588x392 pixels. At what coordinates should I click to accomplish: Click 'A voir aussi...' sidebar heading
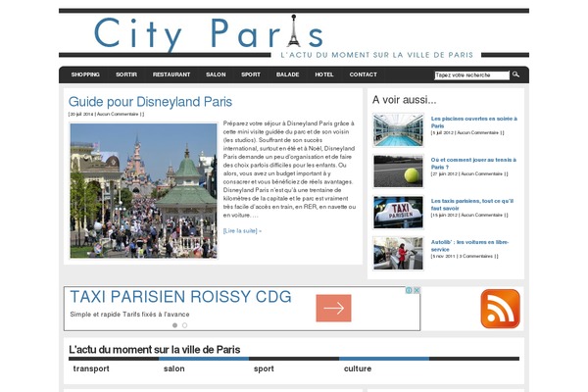click(404, 100)
